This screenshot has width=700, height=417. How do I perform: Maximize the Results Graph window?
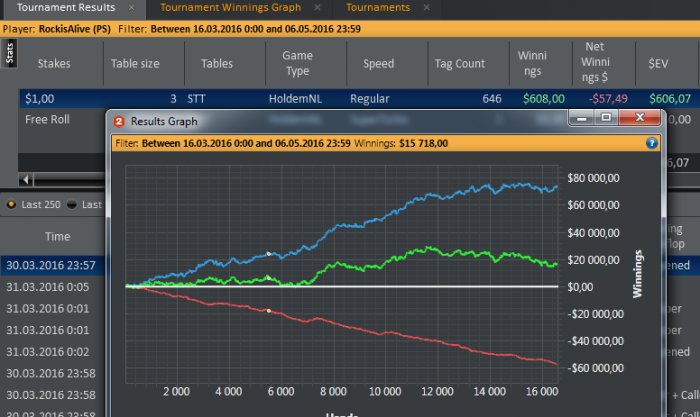coord(606,118)
